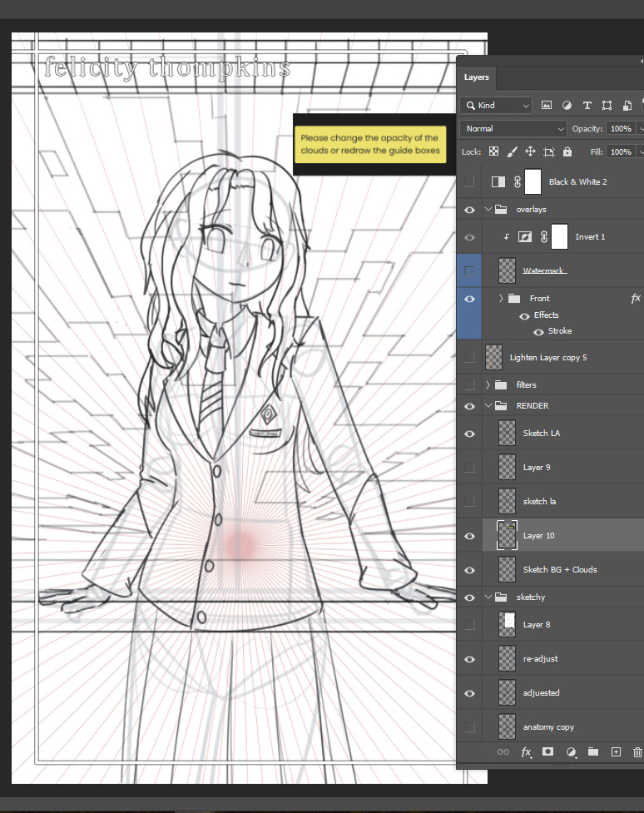644x813 pixels.
Task: Click Invert 1 adjustment icon
Action: tap(525, 237)
